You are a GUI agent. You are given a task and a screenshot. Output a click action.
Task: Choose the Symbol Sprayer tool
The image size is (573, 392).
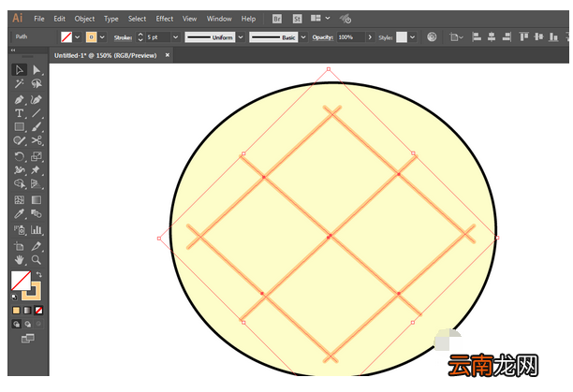click(20, 230)
